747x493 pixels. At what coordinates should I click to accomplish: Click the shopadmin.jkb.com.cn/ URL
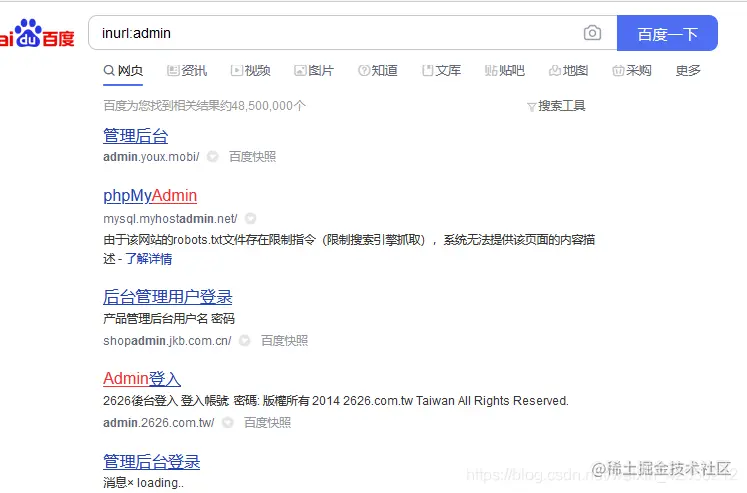(x=167, y=341)
